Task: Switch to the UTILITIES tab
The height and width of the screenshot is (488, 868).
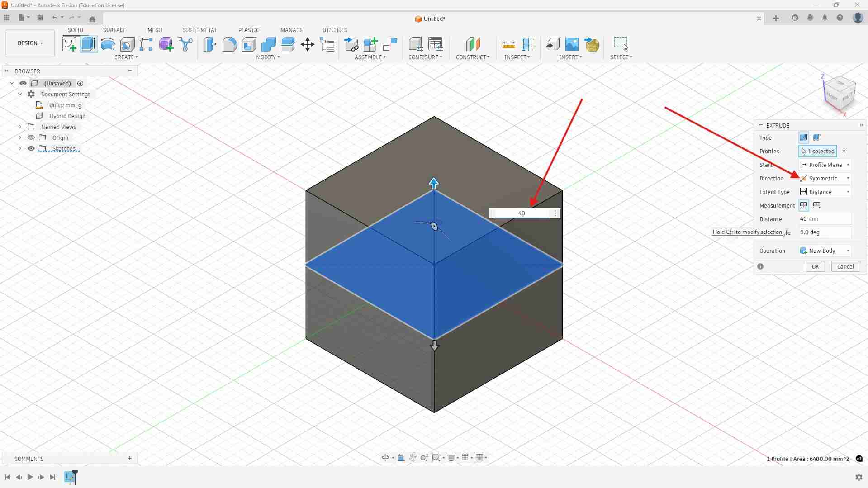Action: point(335,30)
